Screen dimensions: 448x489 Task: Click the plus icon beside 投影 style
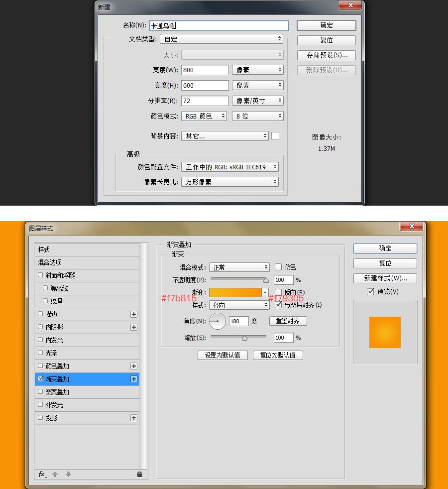[134, 418]
